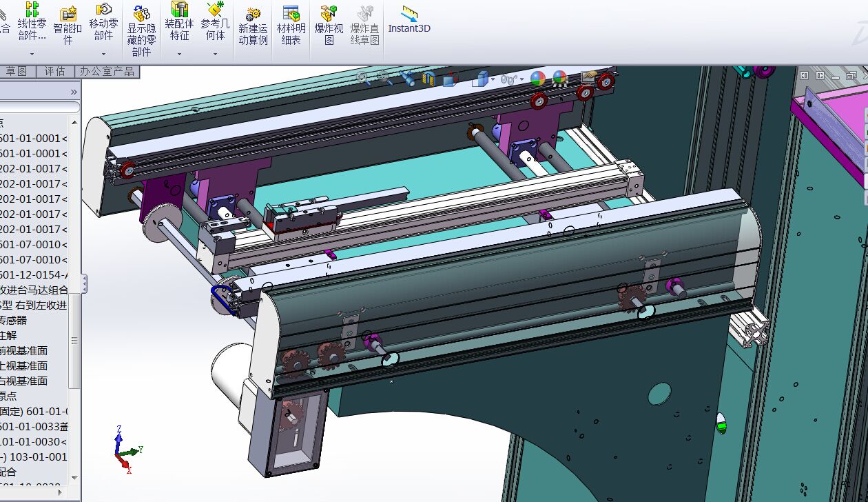868x502 pixels.
Task: Open Reference Geometry (参考几何体)
Action: (x=215, y=21)
